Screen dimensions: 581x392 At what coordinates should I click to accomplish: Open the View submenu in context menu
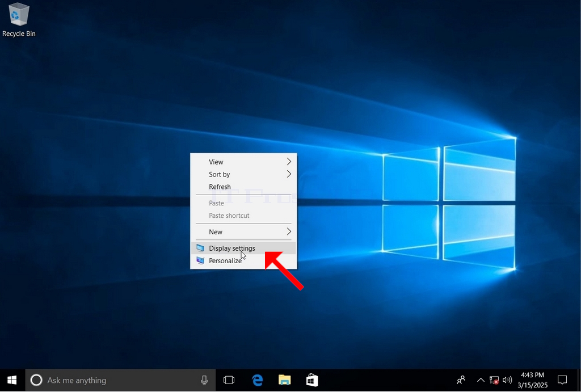click(x=243, y=162)
